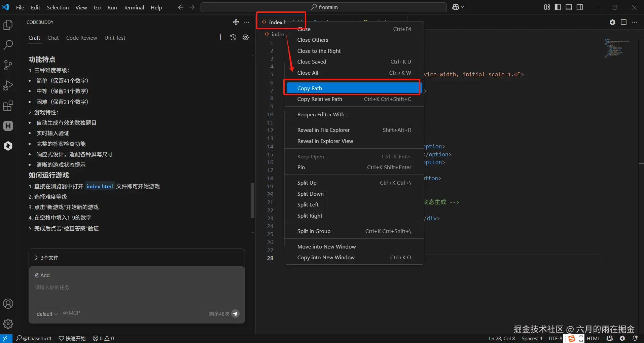The width and height of the screenshot is (644, 343).
Task: Choose Move into New Window
Action: (354, 246)
